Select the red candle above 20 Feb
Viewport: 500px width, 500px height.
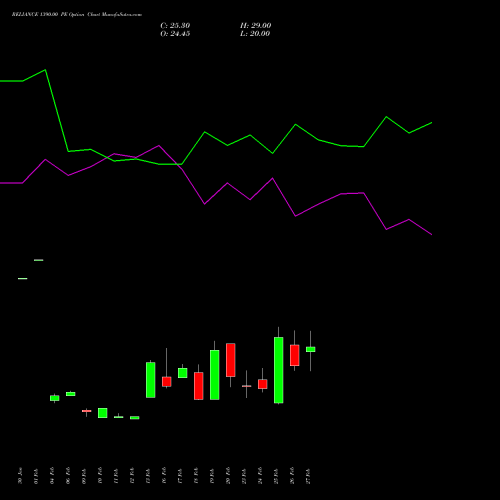[231, 360]
